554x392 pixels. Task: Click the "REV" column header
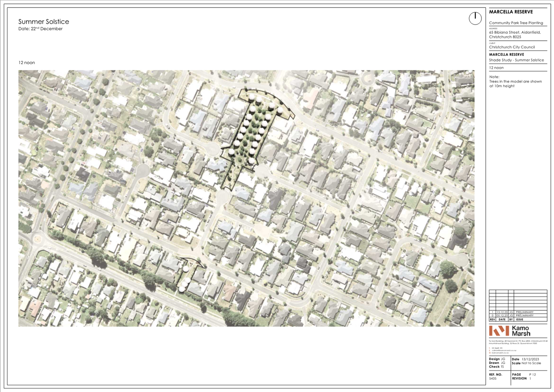click(x=492, y=319)
